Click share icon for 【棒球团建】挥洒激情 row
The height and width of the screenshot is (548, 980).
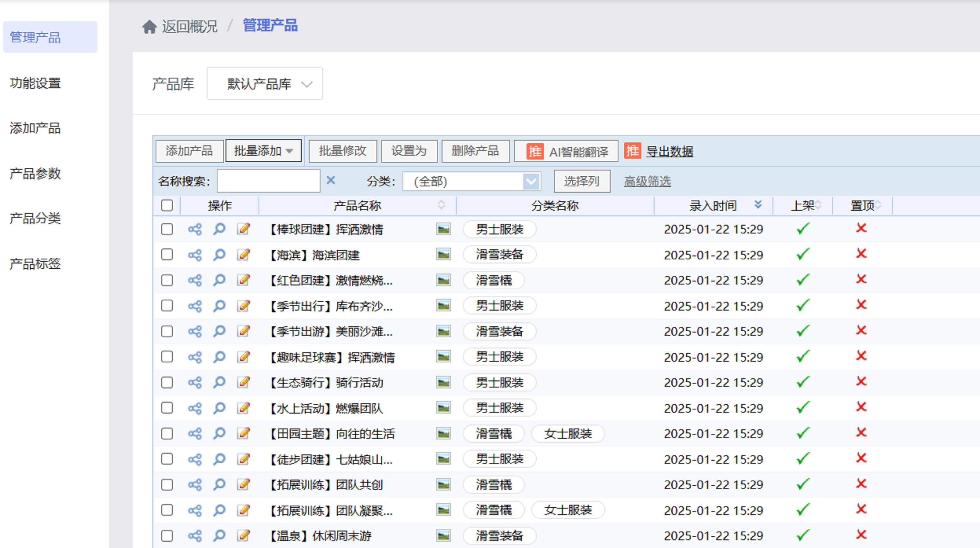194,229
